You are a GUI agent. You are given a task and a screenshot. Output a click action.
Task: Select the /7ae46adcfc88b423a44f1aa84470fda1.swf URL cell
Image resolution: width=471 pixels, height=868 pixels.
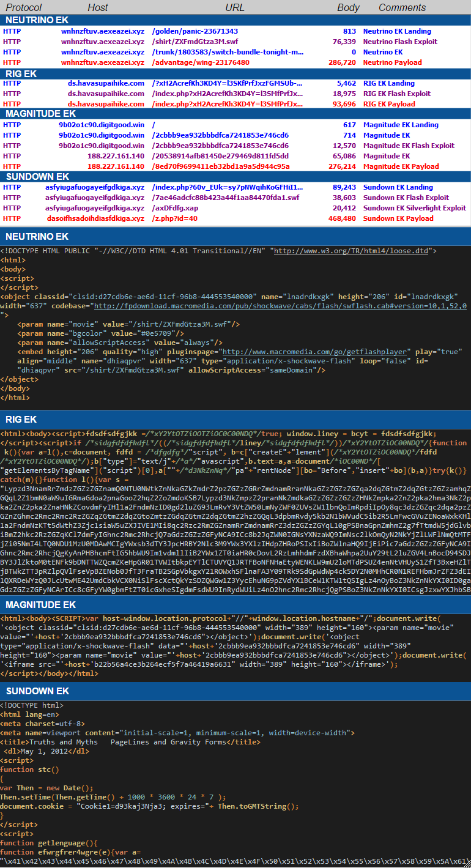pos(226,198)
